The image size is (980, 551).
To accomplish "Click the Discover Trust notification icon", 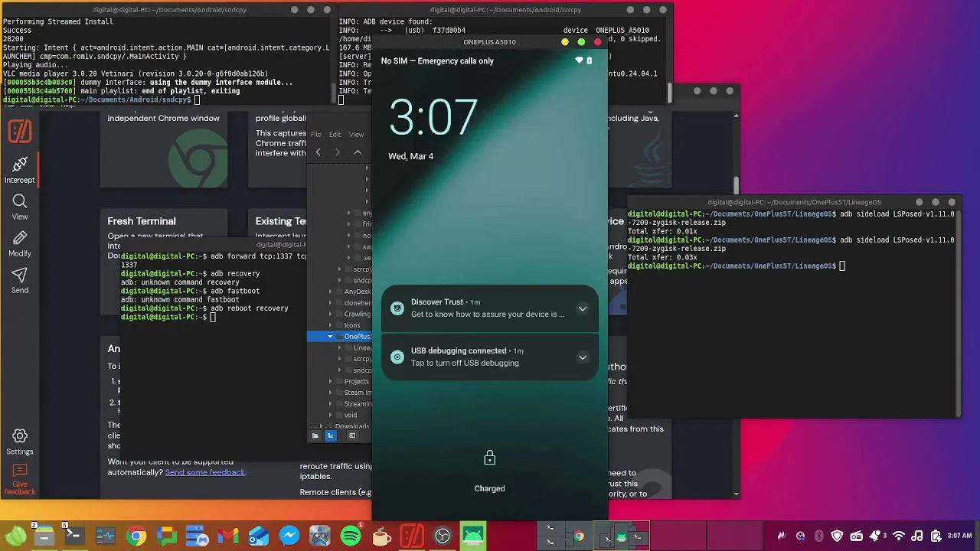I will point(397,308).
